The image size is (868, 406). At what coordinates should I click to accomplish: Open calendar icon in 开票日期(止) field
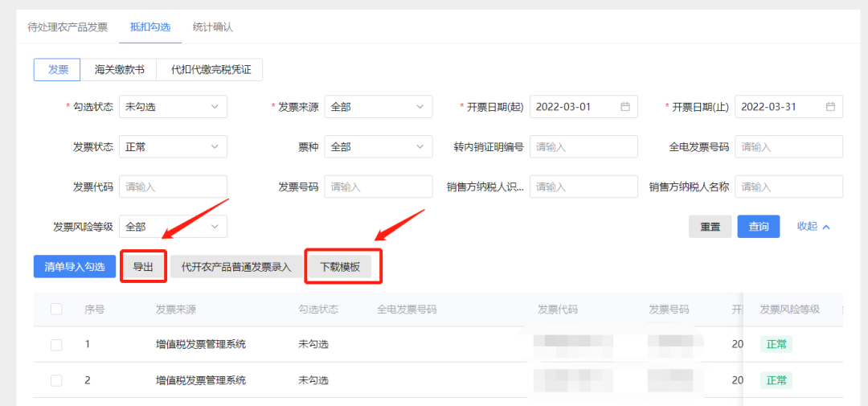[x=830, y=107]
